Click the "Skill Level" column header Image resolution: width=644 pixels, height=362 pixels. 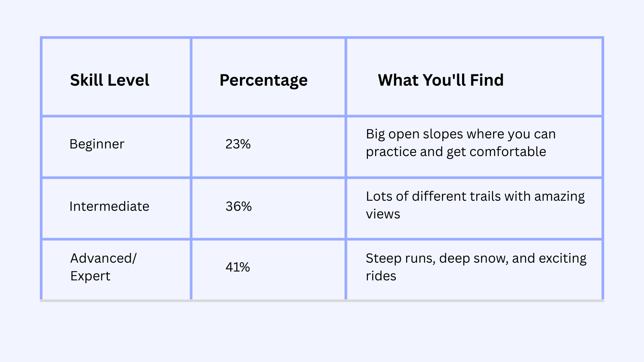point(109,80)
